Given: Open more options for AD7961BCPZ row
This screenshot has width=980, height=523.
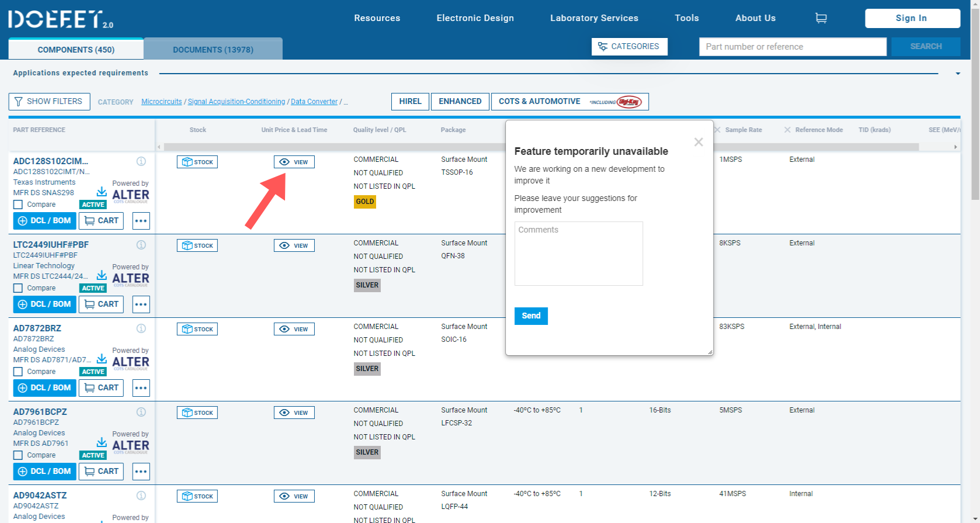Looking at the screenshot, I should pos(141,472).
